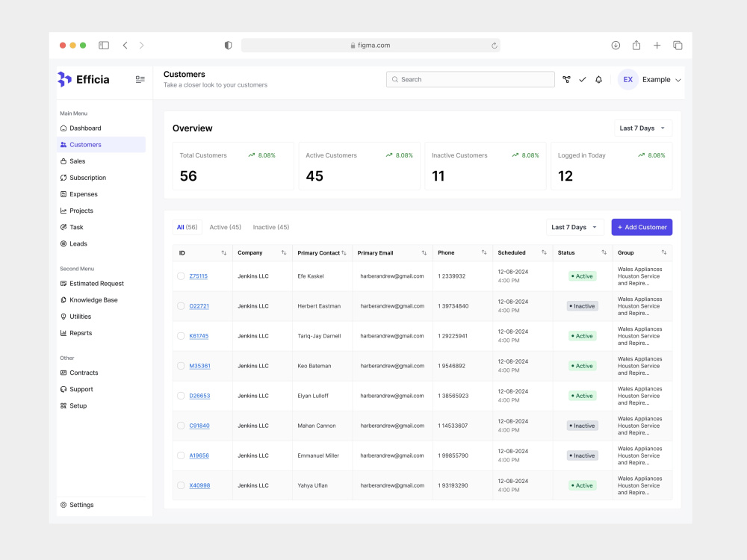Open notifications bell icon
This screenshot has width=747, height=560.
[x=599, y=80]
